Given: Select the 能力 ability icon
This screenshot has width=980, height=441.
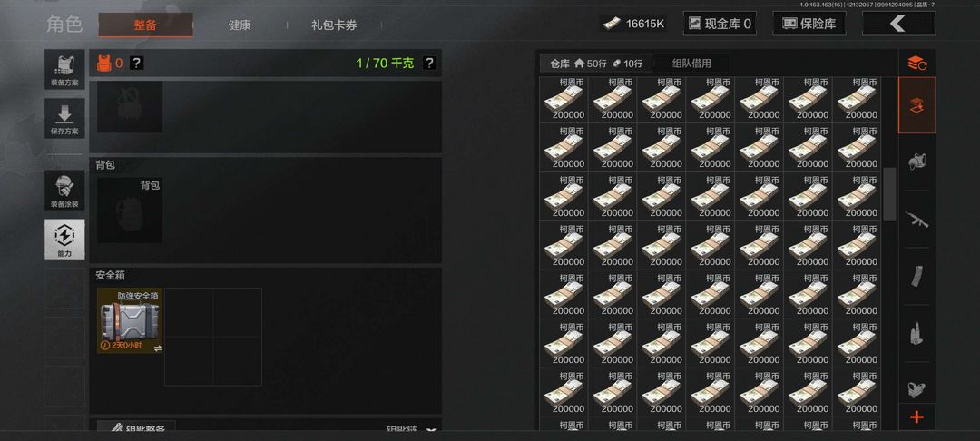Looking at the screenshot, I should click(64, 239).
